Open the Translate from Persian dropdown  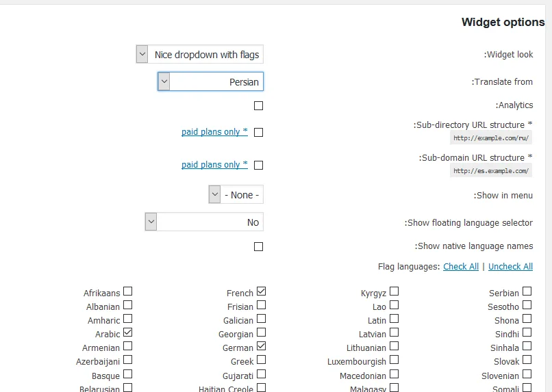(x=210, y=81)
